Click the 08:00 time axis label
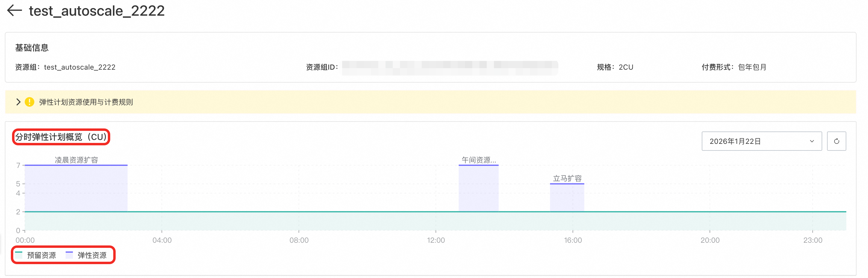 [299, 240]
